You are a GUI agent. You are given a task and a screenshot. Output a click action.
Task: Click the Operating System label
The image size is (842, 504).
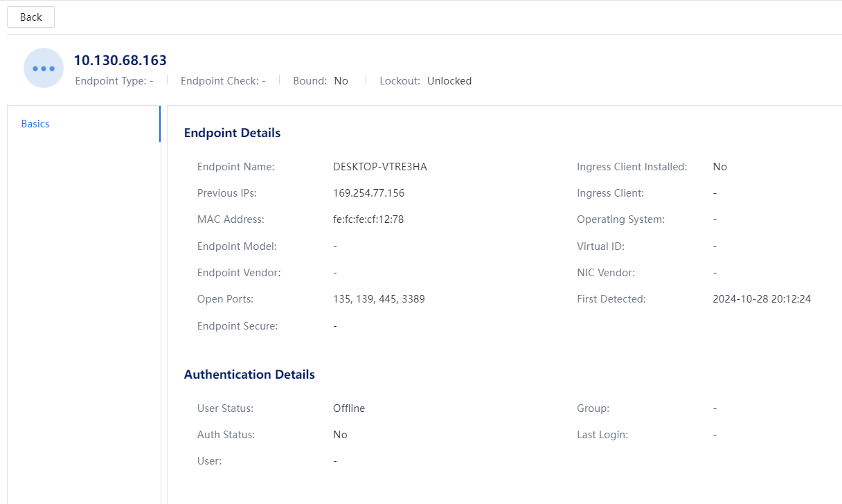pos(620,219)
